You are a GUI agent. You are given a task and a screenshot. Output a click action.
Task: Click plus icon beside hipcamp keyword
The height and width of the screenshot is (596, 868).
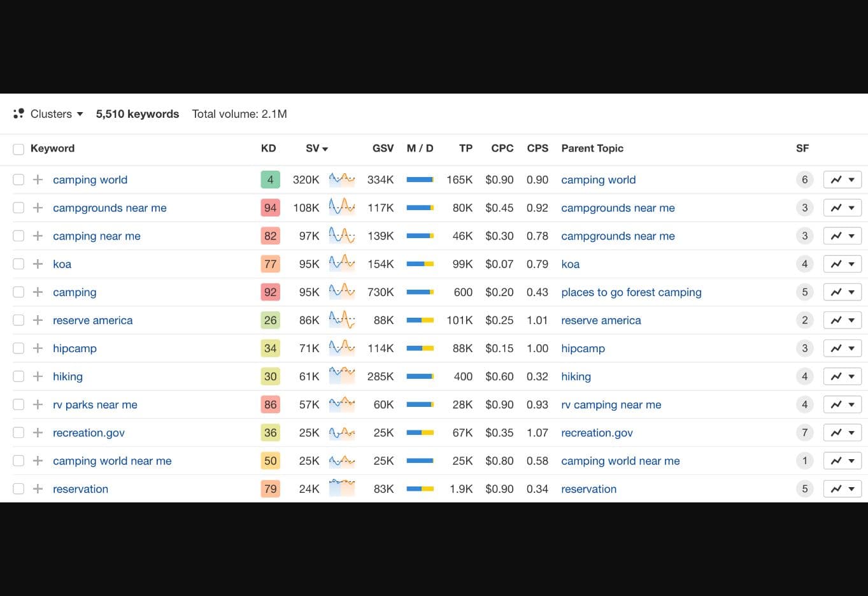coord(38,348)
